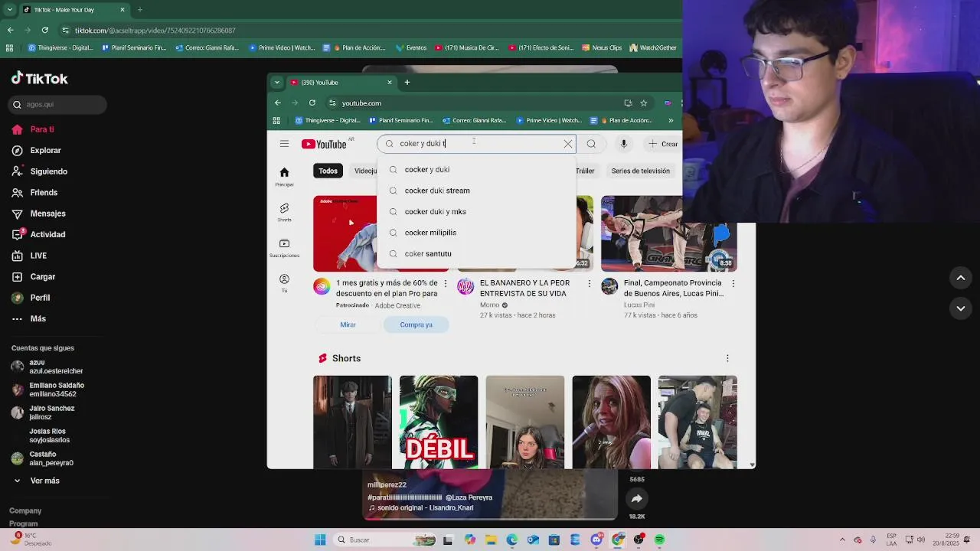The height and width of the screenshot is (551, 980).
Task: Open Watch2Gether bookmark
Action: click(653, 47)
